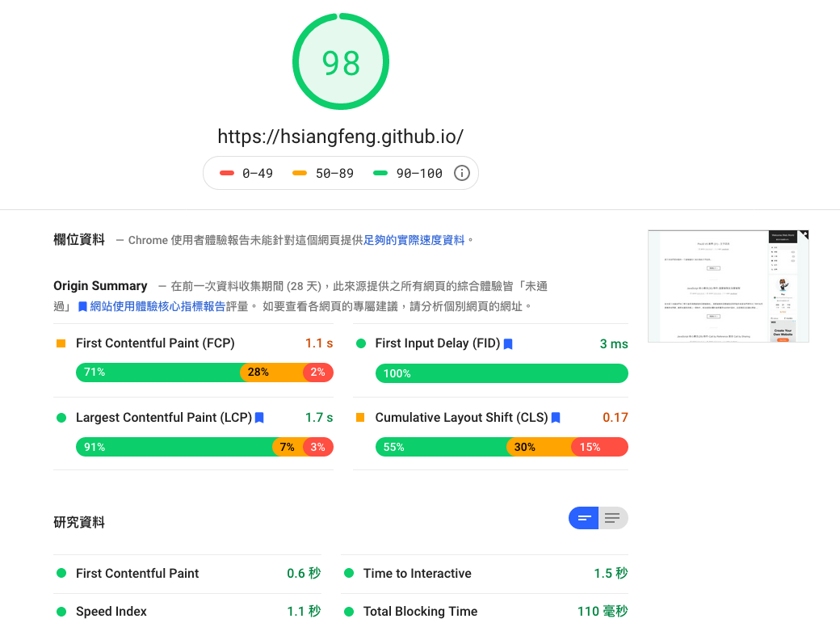
Task: Click the green circle beside Speed Index
Action: pos(61,612)
